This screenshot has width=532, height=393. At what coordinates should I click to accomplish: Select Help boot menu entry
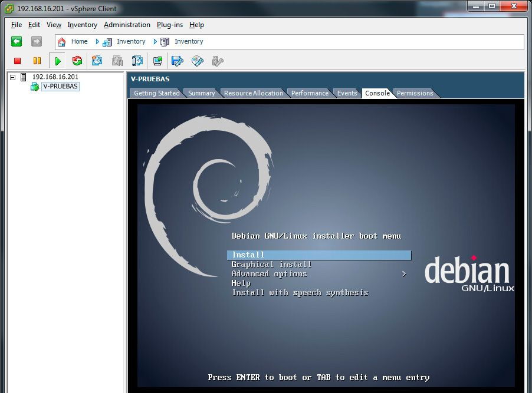pos(241,283)
